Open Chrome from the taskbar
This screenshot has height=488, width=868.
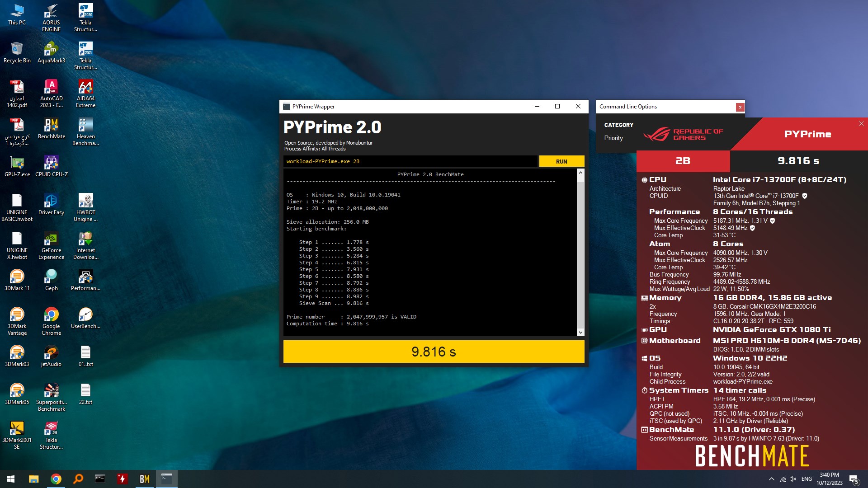tap(56, 479)
